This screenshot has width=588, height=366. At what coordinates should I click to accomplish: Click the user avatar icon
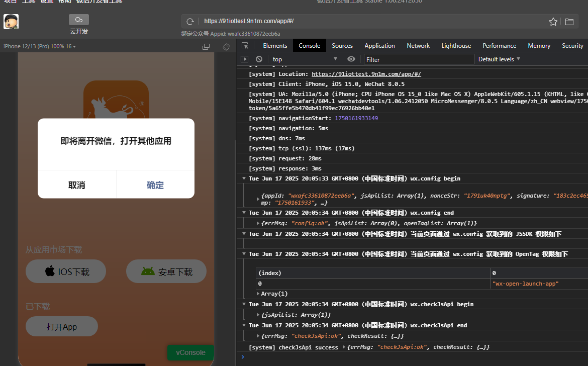coord(11,22)
